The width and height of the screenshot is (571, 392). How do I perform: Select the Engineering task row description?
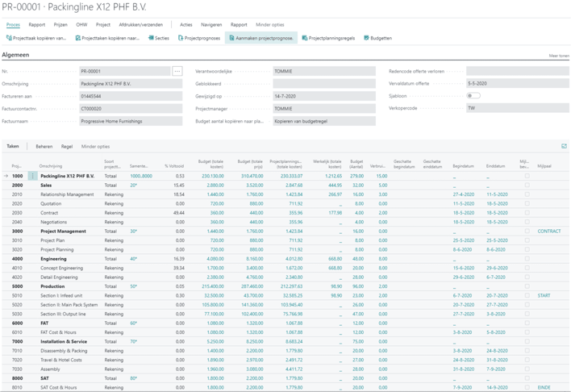click(x=53, y=259)
